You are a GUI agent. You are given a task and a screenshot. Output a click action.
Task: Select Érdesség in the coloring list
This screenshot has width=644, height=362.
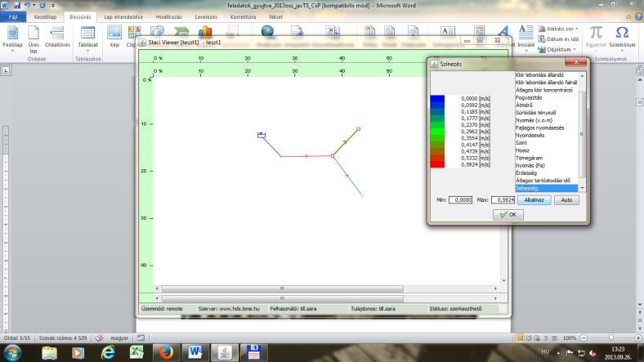(546, 172)
